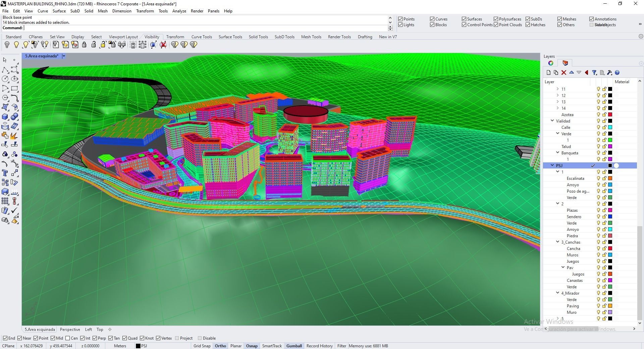Click the Explode icon in left toolbar
The image size is (644, 349).
14,136
